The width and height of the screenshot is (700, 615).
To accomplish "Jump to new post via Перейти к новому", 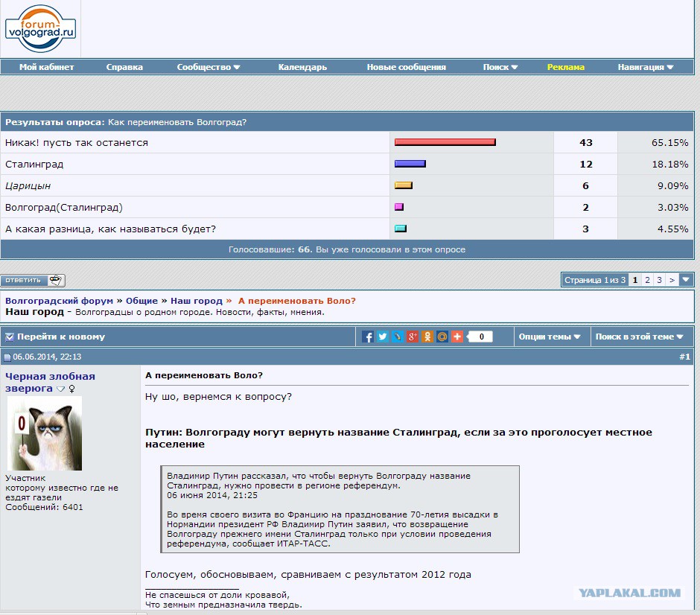I will [x=61, y=337].
